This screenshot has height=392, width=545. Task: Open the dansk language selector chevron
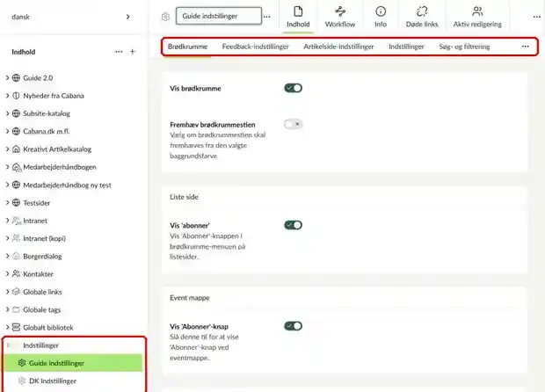128,17
